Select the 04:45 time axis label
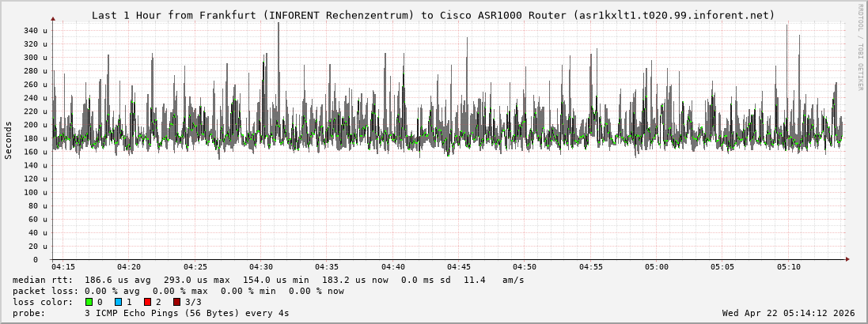Screen dimensions: 868x324 pos(459,267)
